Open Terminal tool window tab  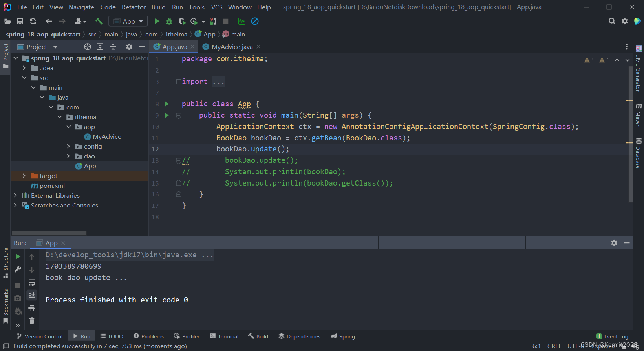click(224, 336)
